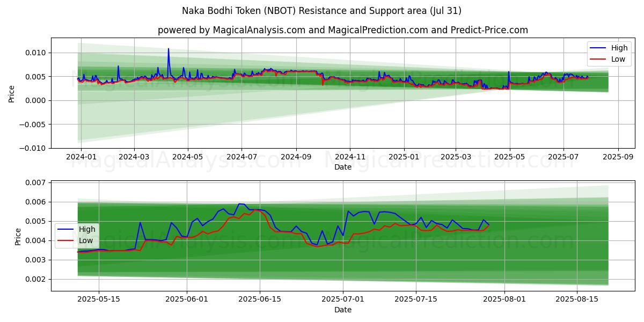Click the Price label of bottom chart
Image resolution: width=644 pixels, height=322 pixels.
tap(18, 237)
